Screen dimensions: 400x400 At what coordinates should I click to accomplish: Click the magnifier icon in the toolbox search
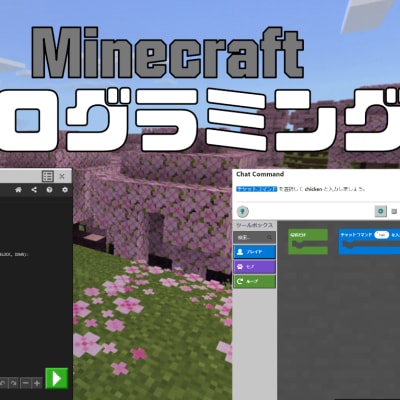tap(269, 237)
